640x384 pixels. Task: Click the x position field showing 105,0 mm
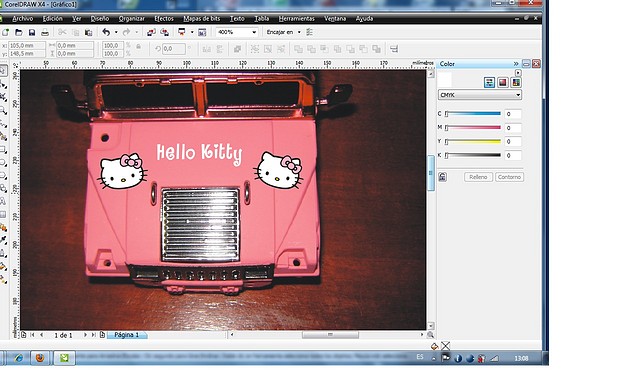click(27, 45)
